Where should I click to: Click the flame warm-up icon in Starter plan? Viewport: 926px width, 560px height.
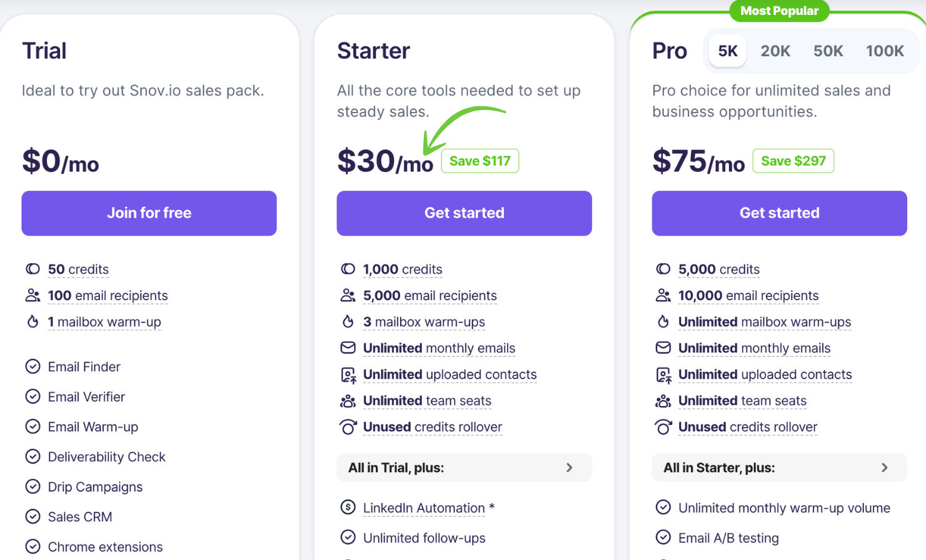pos(348,321)
